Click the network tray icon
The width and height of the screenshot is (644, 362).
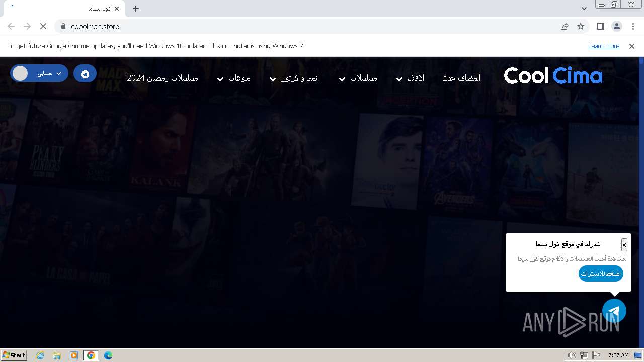pos(584,355)
